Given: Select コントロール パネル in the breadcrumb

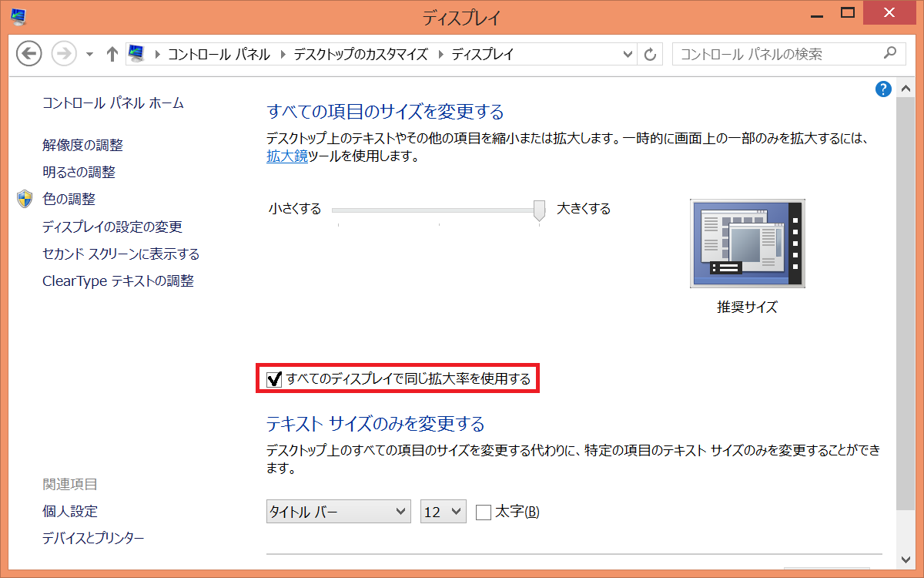Looking at the screenshot, I should click(219, 54).
